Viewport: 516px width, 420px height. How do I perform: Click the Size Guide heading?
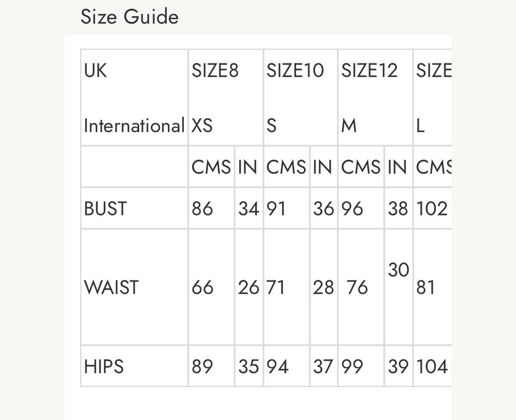[130, 17]
